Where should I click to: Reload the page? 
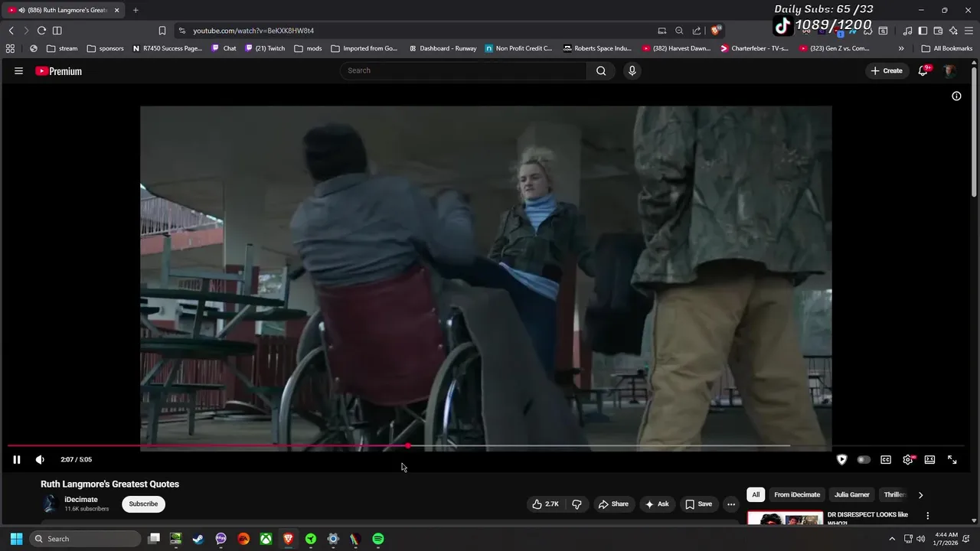click(x=41, y=31)
